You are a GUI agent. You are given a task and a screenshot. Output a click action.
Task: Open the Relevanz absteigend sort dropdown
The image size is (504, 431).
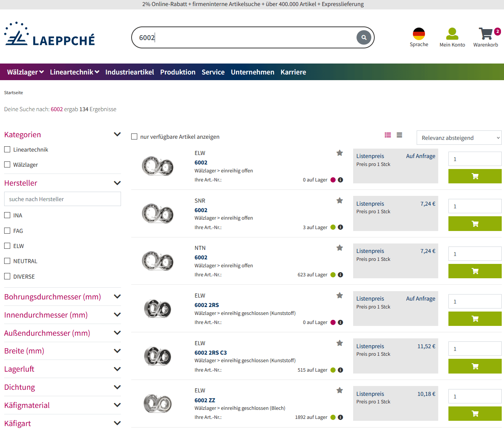[x=459, y=138]
